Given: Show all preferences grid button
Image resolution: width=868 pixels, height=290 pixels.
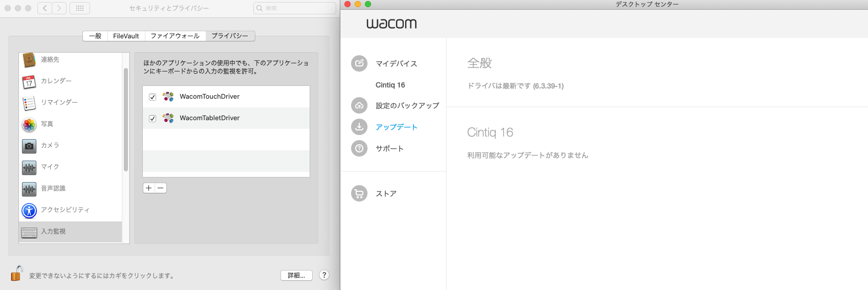Looking at the screenshot, I should [x=80, y=8].
